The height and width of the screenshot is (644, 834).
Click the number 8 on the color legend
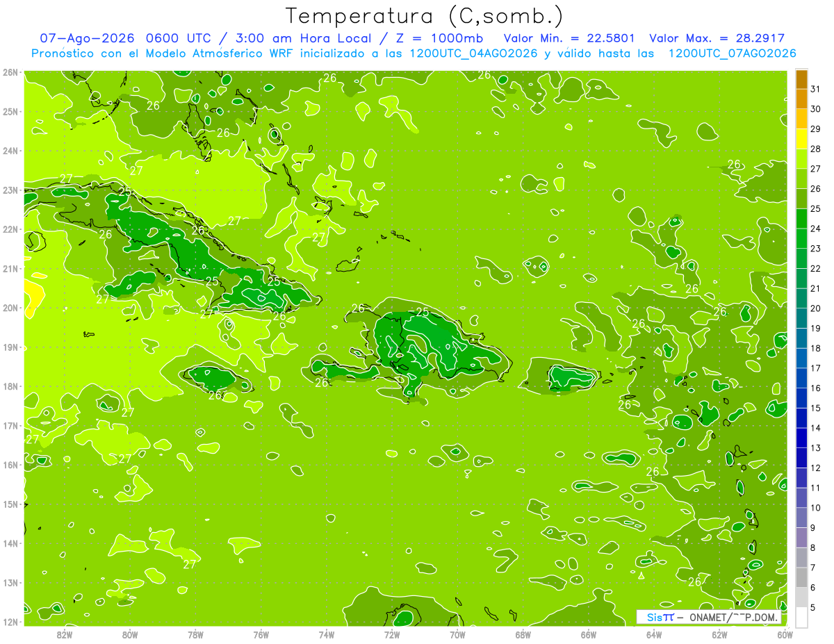[x=813, y=547]
